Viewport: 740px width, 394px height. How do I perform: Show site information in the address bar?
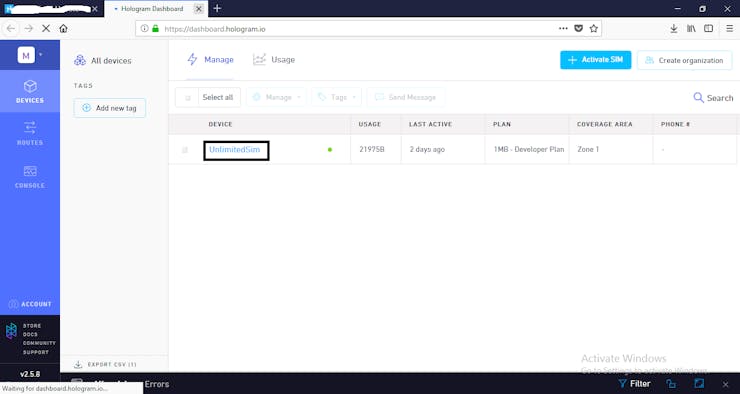(144, 29)
